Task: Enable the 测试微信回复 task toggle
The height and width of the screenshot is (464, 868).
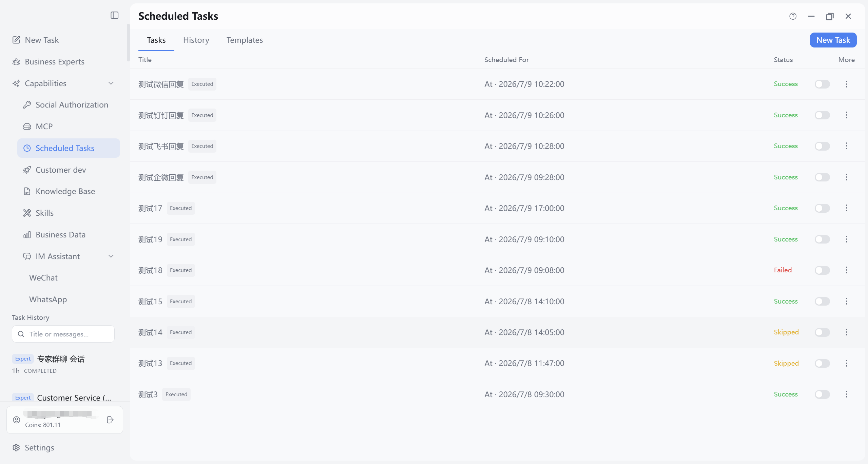Action: (x=822, y=84)
